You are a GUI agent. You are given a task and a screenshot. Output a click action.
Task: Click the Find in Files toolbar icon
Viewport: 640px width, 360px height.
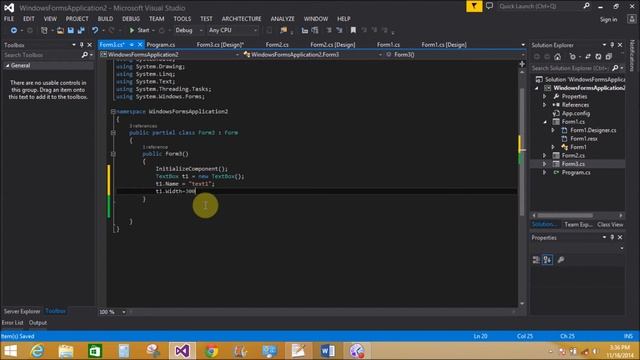[283, 30]
